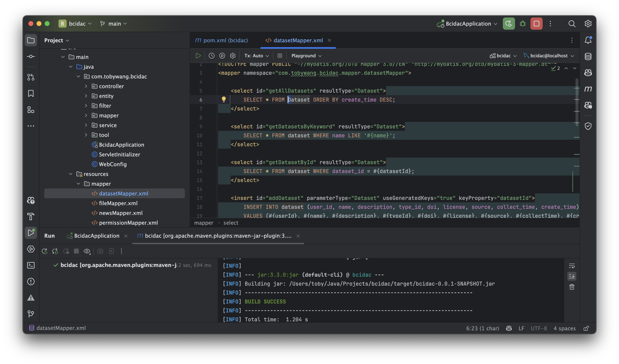Screen dimensions: 619x364
Task: Open the Notifications bell
Action: pyautogui.click(x=588, y=40)
